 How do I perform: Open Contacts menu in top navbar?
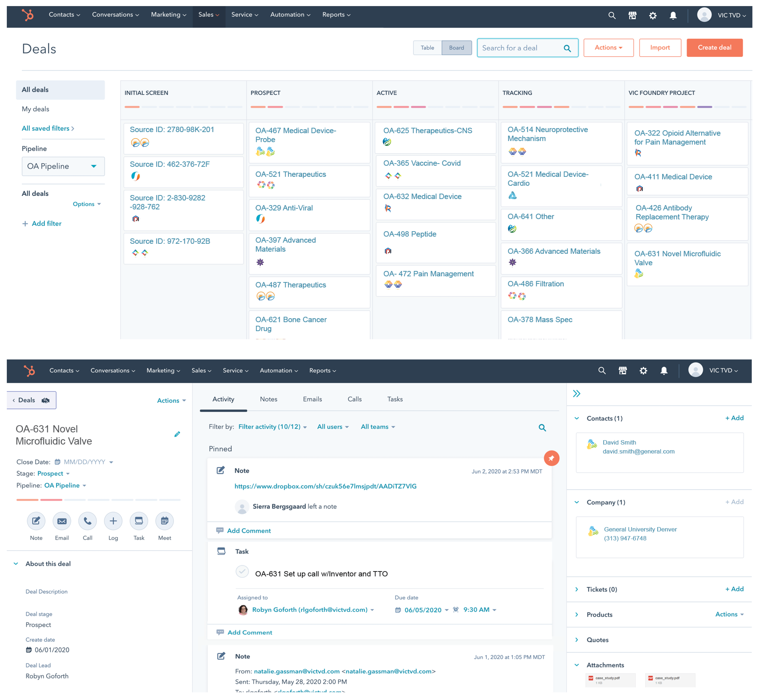click(64, 15)
